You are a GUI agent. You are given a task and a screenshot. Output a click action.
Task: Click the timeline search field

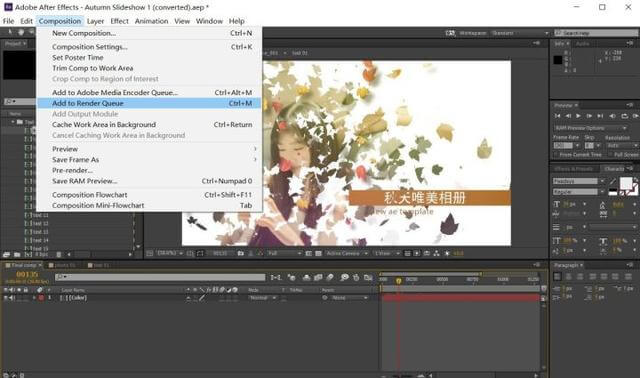[160, 277]
